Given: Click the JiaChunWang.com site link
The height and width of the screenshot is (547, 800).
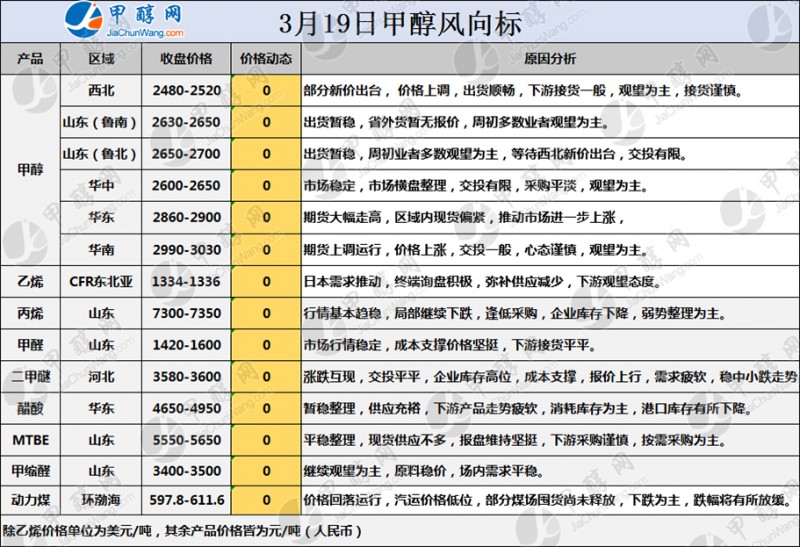Looking at the screenshot, I should pyautogui.click(x=145, y=33).
